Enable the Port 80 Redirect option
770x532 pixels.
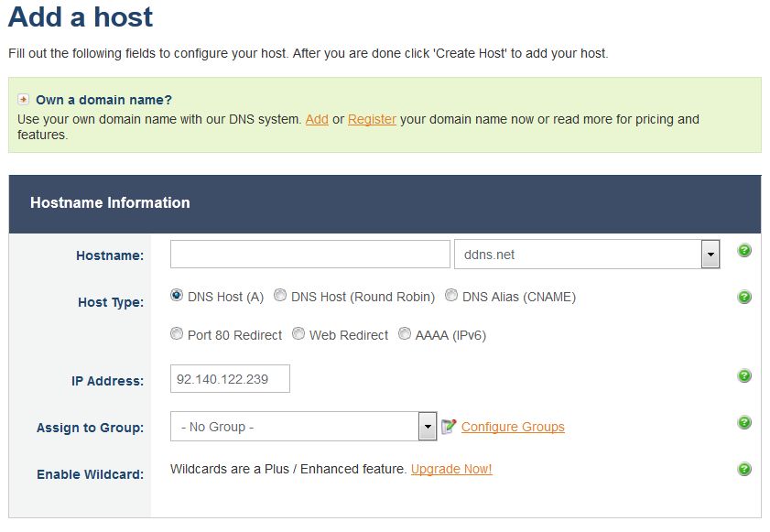click(x=177, y=333)
